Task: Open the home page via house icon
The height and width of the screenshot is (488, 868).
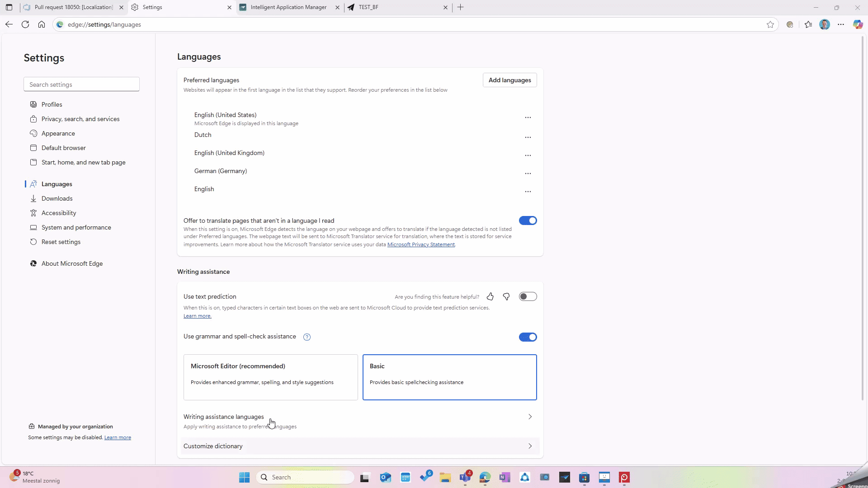Action: point(42,24)
